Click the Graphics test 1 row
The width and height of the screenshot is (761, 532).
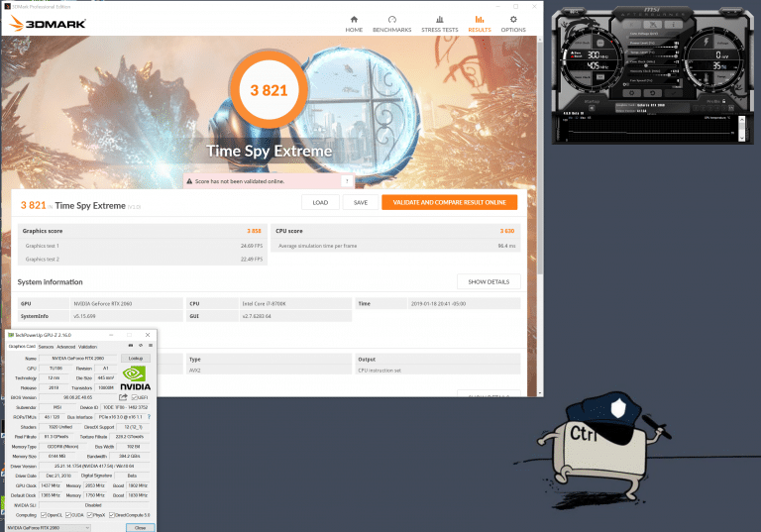[143, 246]
